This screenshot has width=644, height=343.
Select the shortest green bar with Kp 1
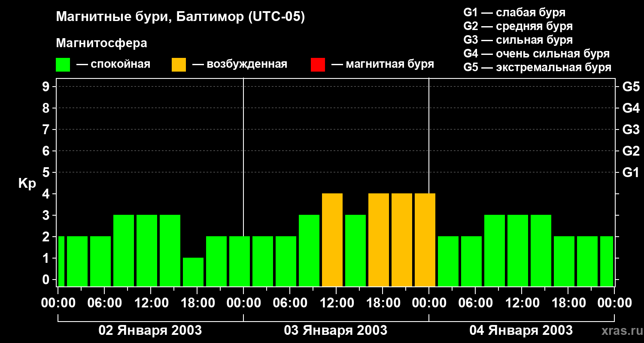coord(193,272)
